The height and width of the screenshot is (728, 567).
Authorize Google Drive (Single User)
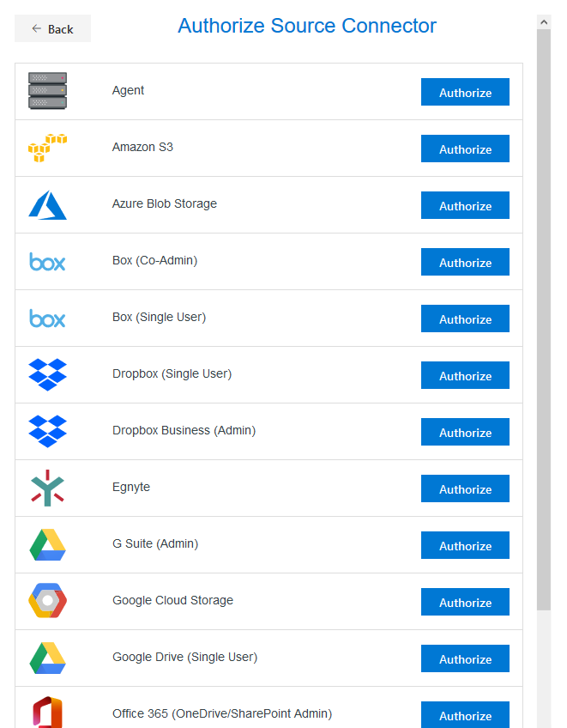click(x=465, y=658)
